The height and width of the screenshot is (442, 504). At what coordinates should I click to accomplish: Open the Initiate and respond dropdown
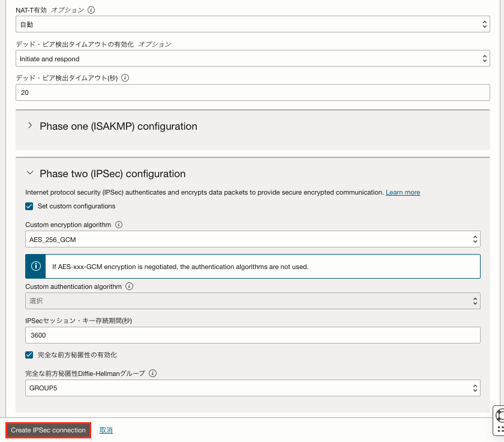click(253, 58)
